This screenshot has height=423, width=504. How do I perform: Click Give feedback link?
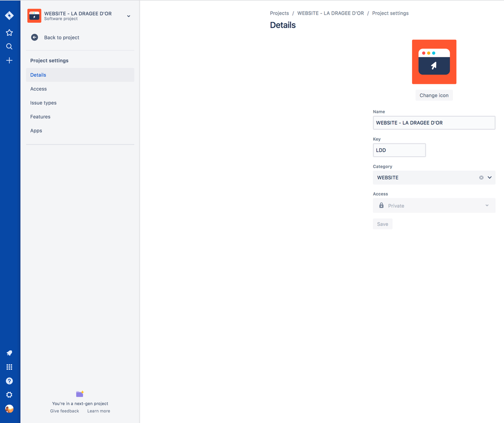click(64, 411)
